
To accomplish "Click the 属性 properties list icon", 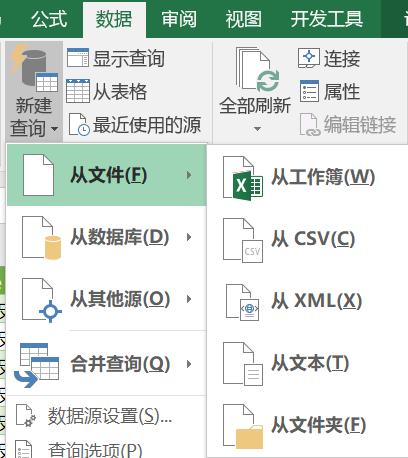I will (x=309, y=91).
